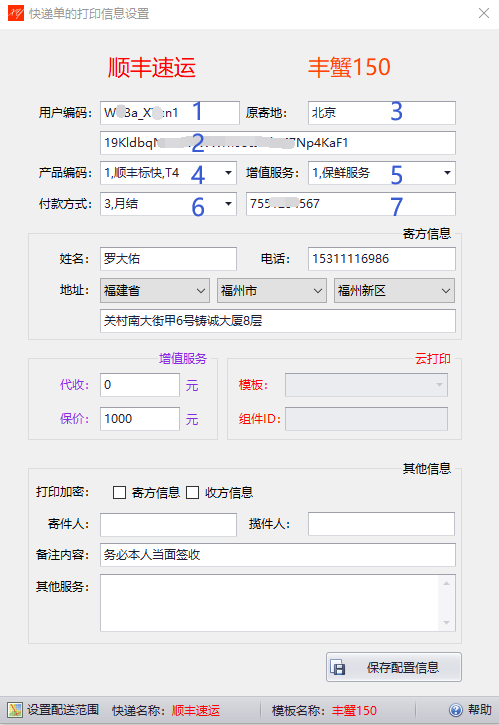Image resolution: width=499 pixels, height=725 pixels.
Task: Click the 用户编码 input field
Action: (170, 113)
